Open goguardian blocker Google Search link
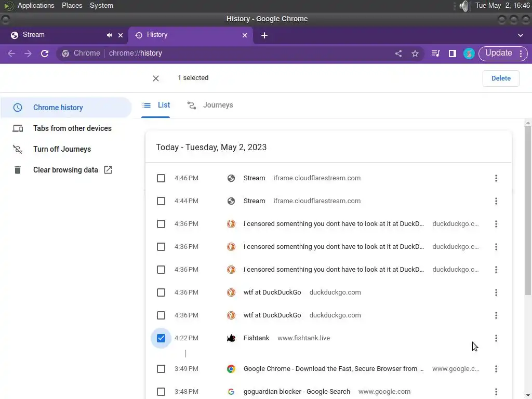 click(x=297, y=392)
